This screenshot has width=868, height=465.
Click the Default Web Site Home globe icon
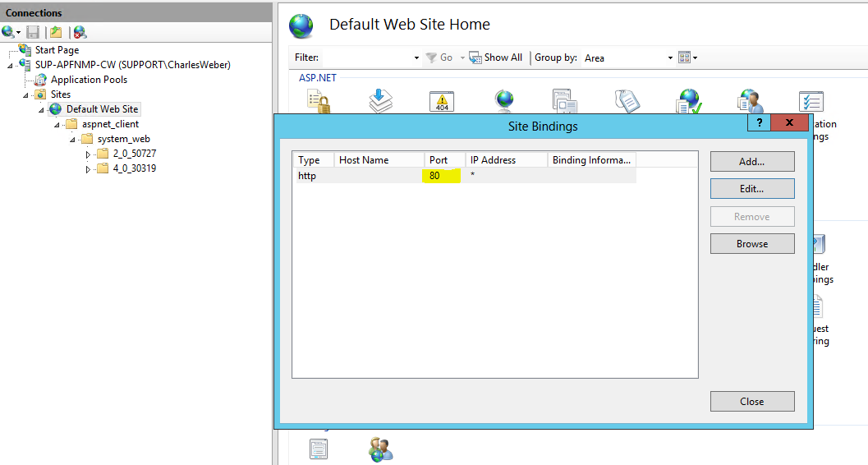coord(301,26)
